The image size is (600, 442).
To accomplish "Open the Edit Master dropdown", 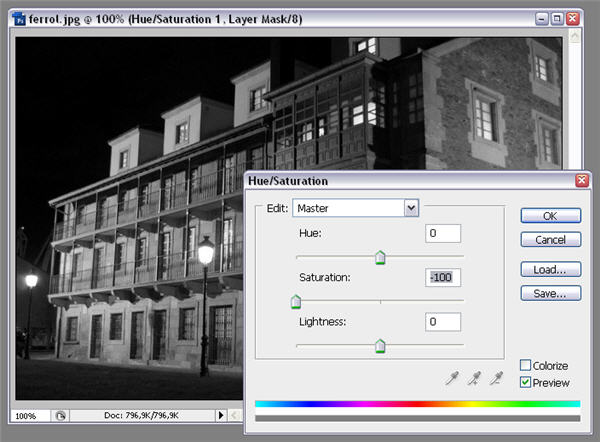I will (x=410, y=208).
